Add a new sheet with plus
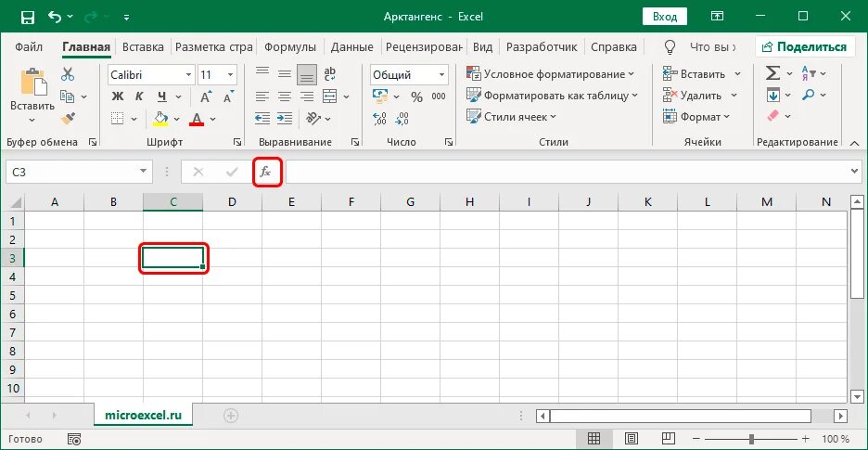868x450 pixels. click(231, 415)
